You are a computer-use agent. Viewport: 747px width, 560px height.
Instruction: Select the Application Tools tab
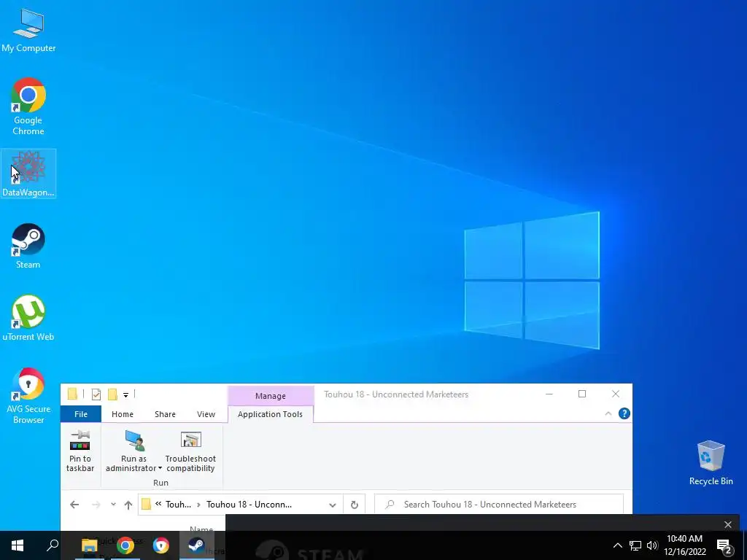(270, 414)
